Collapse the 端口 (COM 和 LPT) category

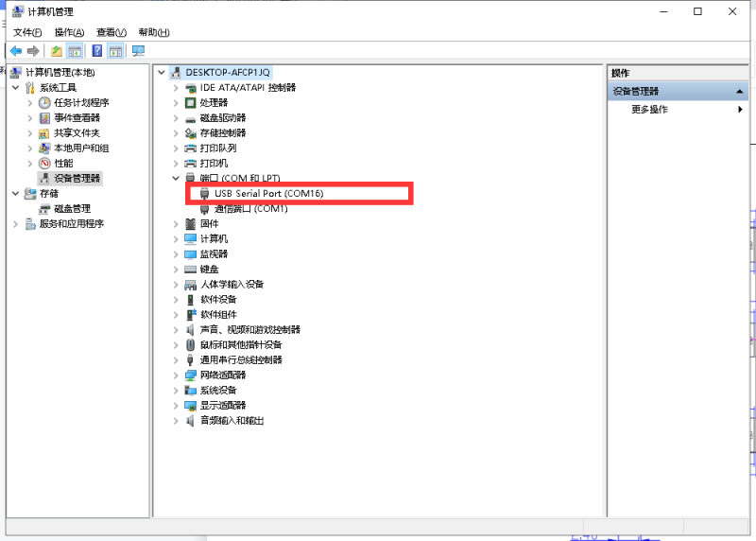[x=176, y=178]
